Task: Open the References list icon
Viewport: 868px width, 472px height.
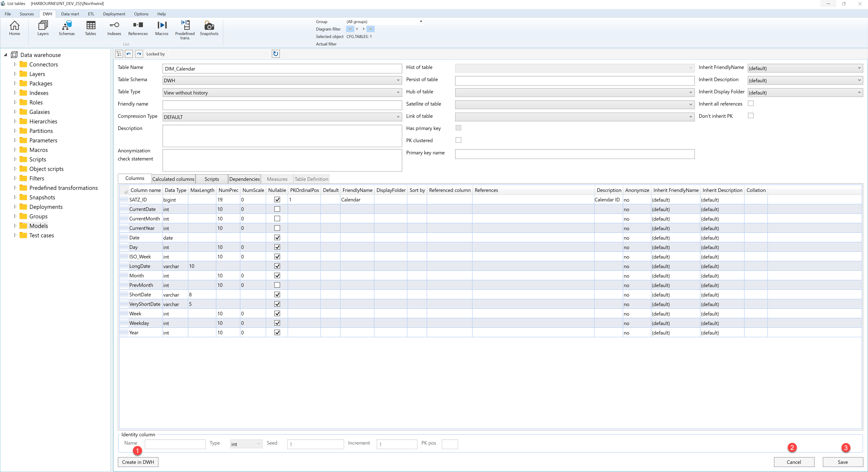Action: coord(138,28)
